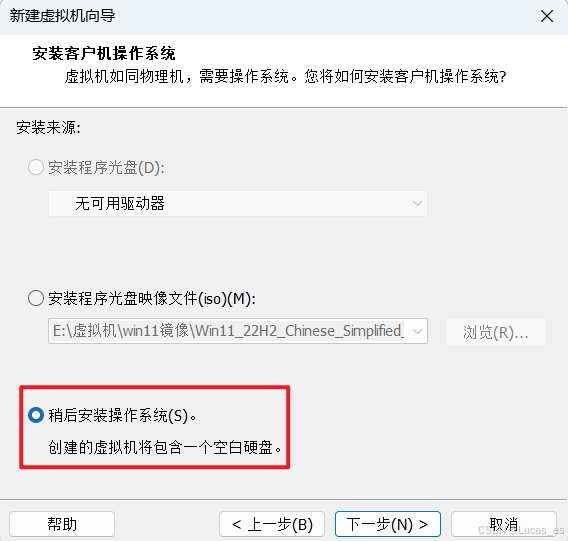This screenshot has height=541, width=568.
Task: Click inside the Win11_22H2 ISO path field
Action: [228, 331]
